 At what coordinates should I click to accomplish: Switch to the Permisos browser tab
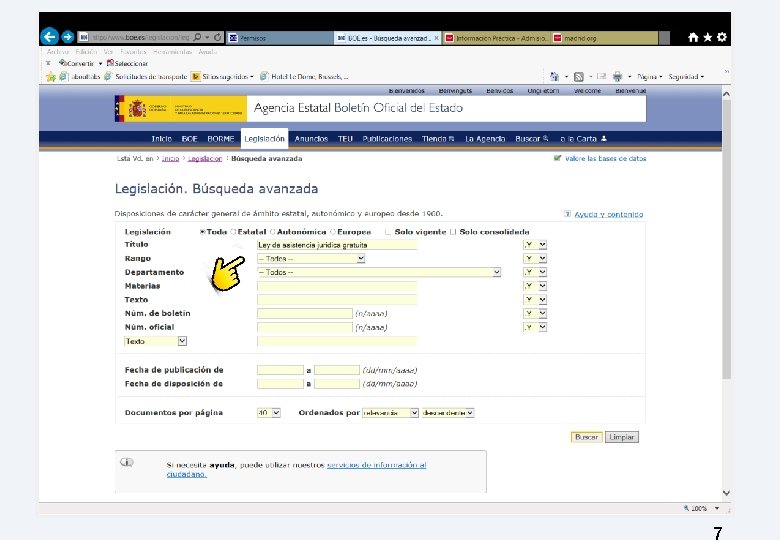click(280, 38)
